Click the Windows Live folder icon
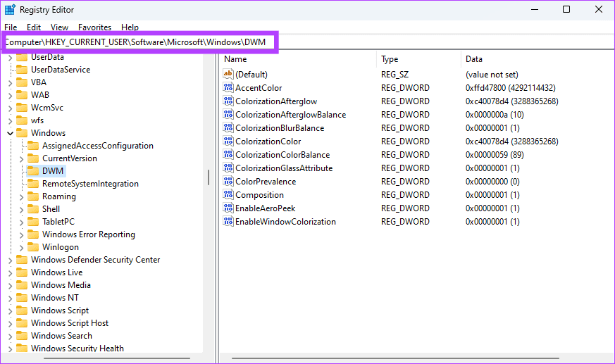Image resolution: width=615 pixels, height=364 pixels. click(22, 272)
